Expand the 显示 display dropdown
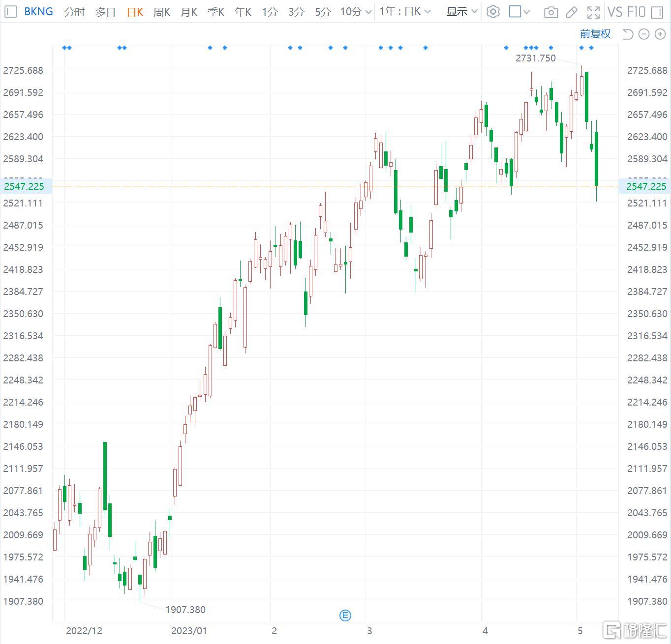The height and width of the screenshot is (644, 671). click(x=462, y=12)
